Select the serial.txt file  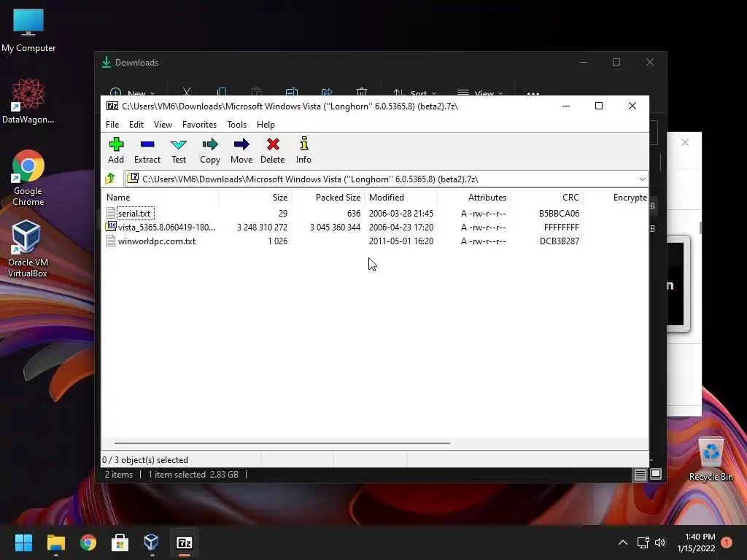coord(134,214)
